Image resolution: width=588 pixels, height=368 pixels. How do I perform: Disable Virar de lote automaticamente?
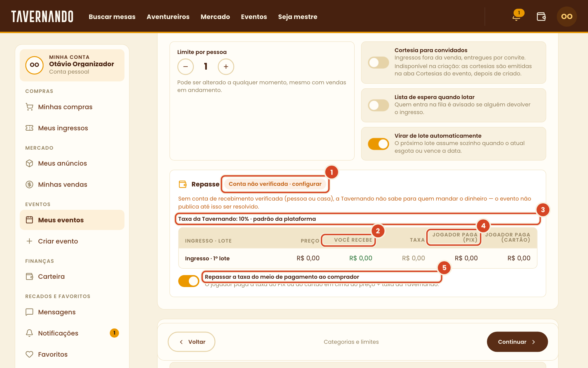379,144
